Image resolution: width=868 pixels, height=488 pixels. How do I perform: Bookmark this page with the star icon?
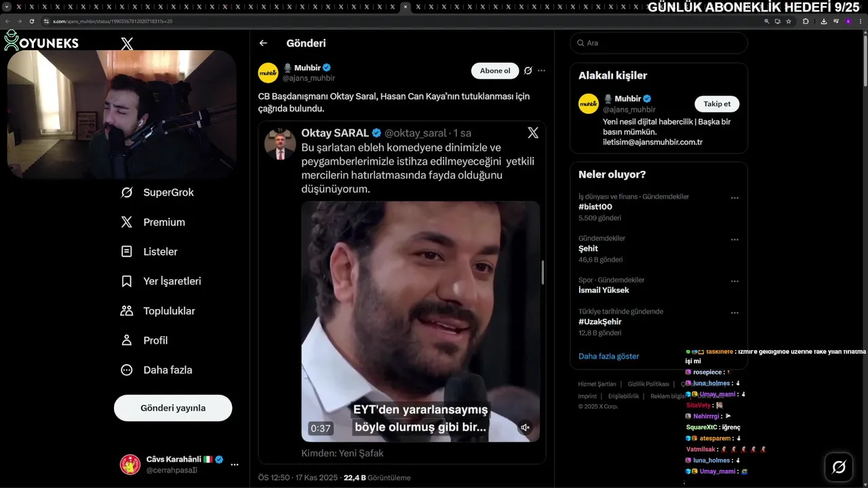tap(789, 21)
